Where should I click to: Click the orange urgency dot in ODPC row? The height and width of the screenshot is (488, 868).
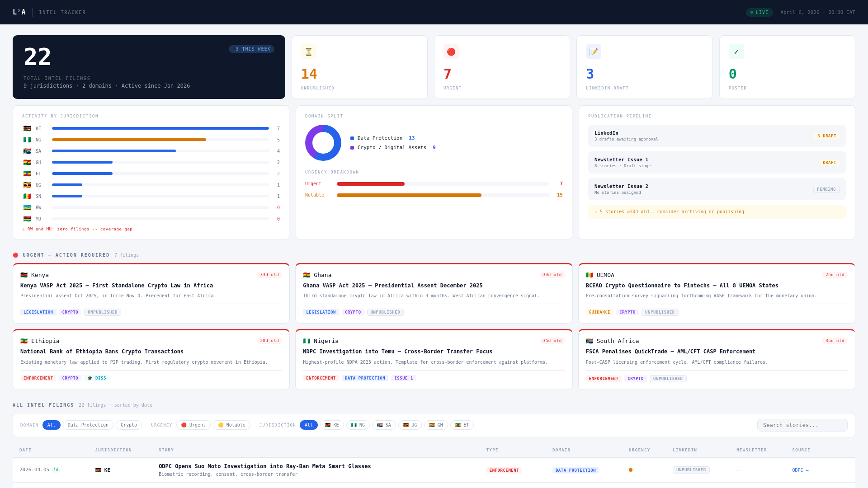(631, 470)
